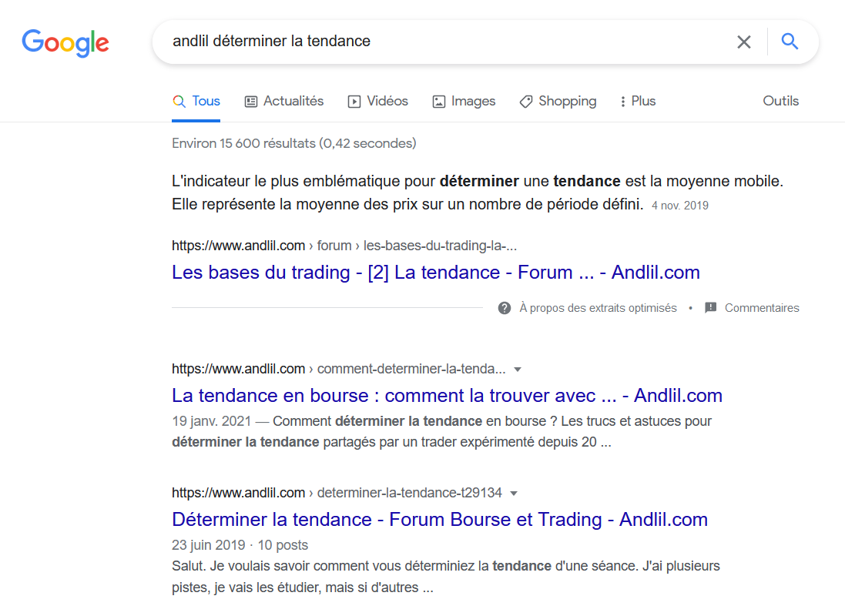Switch to the Actualités tab
This screenshot has width=845, height=616.
click(284, 101)
